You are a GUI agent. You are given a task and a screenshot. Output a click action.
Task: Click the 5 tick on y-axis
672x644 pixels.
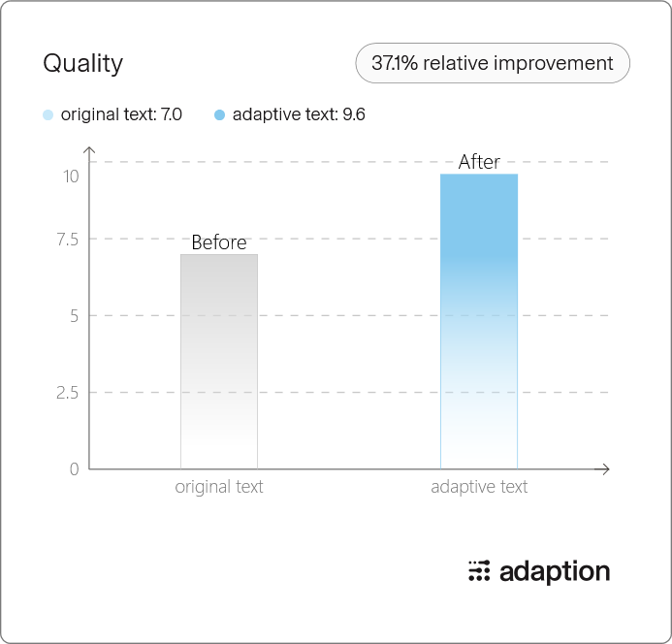(x=75, y=316)
